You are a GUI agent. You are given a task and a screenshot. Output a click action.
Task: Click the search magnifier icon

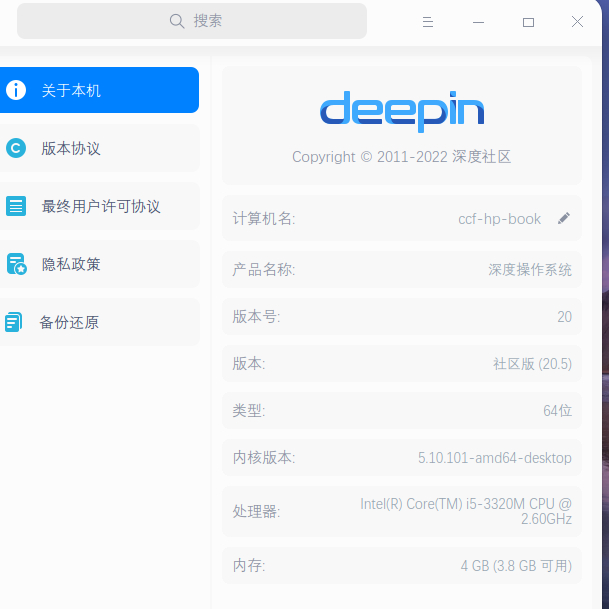tap(177, 21)
